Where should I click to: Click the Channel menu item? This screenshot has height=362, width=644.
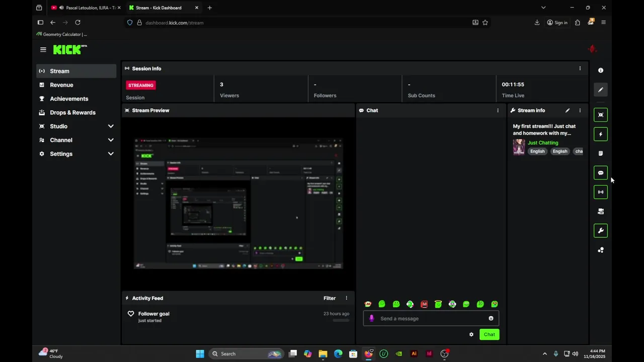point(76,140)
